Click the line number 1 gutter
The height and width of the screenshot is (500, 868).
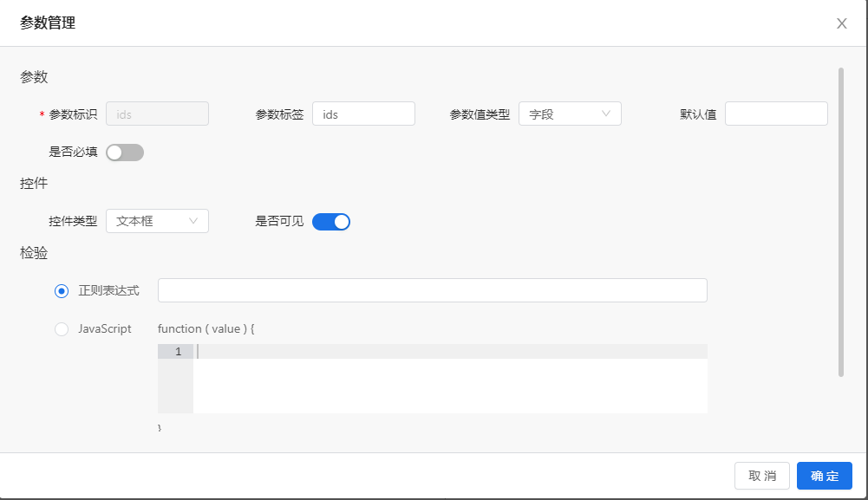point(175,351)
